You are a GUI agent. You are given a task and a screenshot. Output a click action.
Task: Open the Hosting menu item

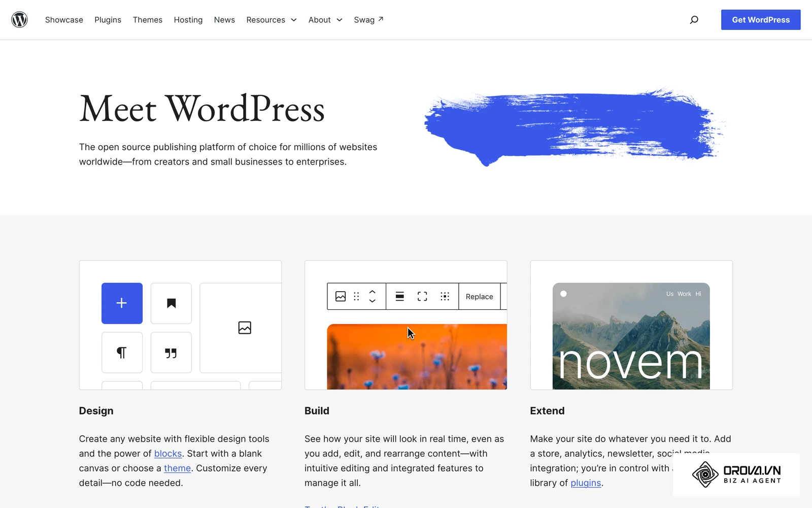[x=188, y=20]
